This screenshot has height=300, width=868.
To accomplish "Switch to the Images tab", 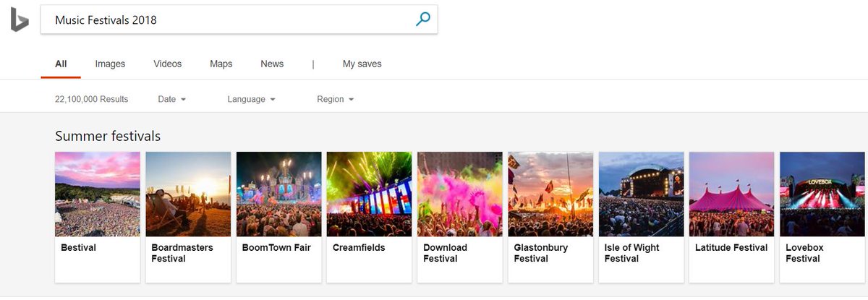I will [x=110, y=64].
